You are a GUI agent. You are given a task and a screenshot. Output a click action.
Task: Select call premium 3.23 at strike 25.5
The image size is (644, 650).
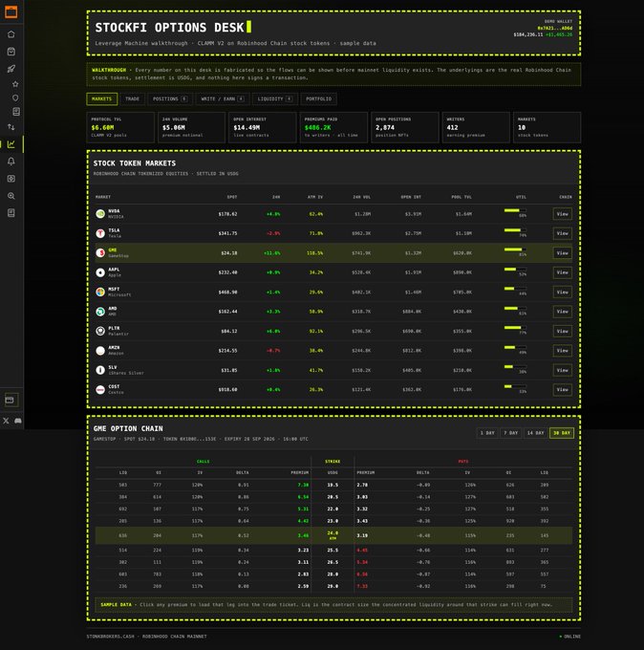coord(303,550)
